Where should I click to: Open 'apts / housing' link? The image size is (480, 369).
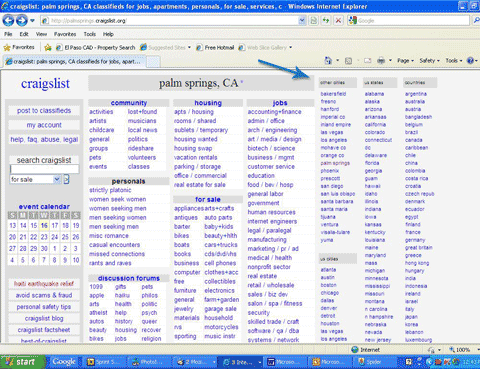point(194,112)
